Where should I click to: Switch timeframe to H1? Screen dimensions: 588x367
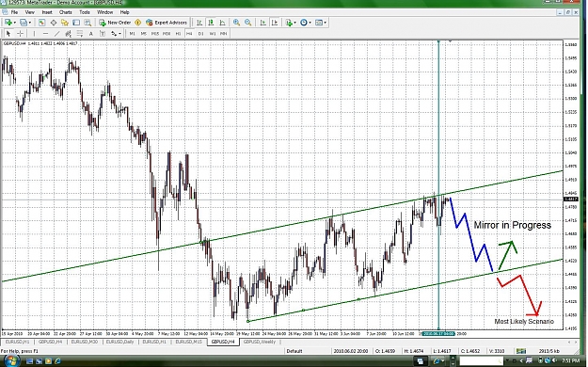pos(178,33)
